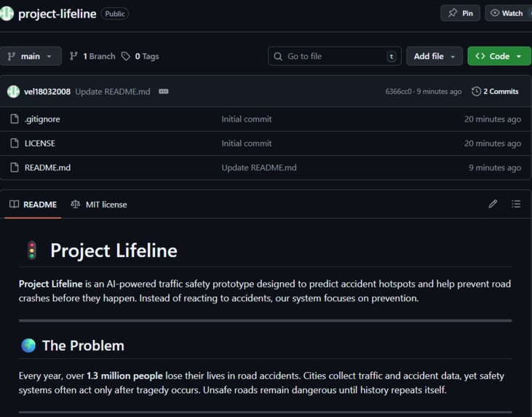Click the magnifier icon in Go to file

point(278,56)
